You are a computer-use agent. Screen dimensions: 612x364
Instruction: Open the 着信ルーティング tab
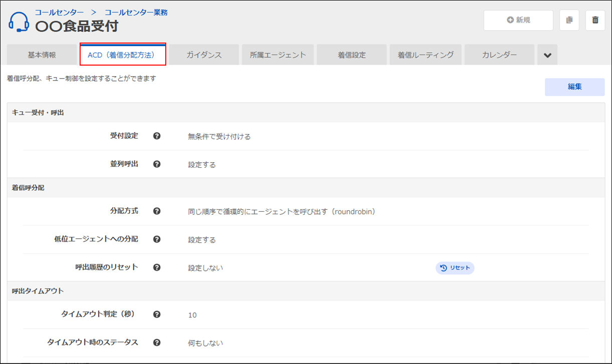tap(426, 55)
